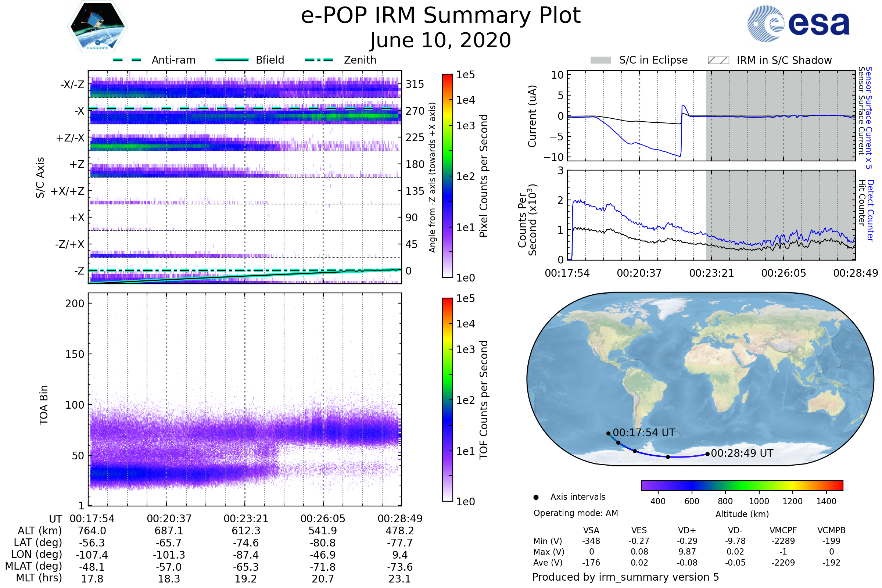
Task: Click the Zenith dash-dot legend line
Action: 319,60
